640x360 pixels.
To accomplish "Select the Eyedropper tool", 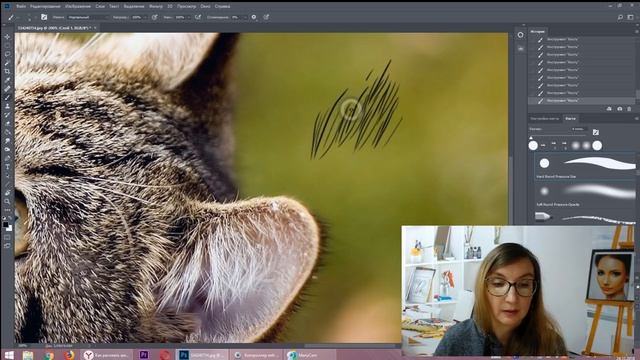I will pyautogui.click(x=7, y=80).
